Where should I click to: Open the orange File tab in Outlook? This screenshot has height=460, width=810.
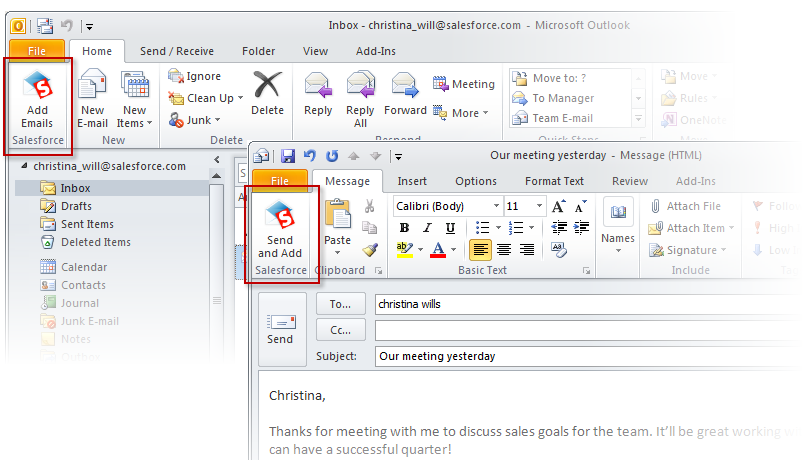pos(37,51)
